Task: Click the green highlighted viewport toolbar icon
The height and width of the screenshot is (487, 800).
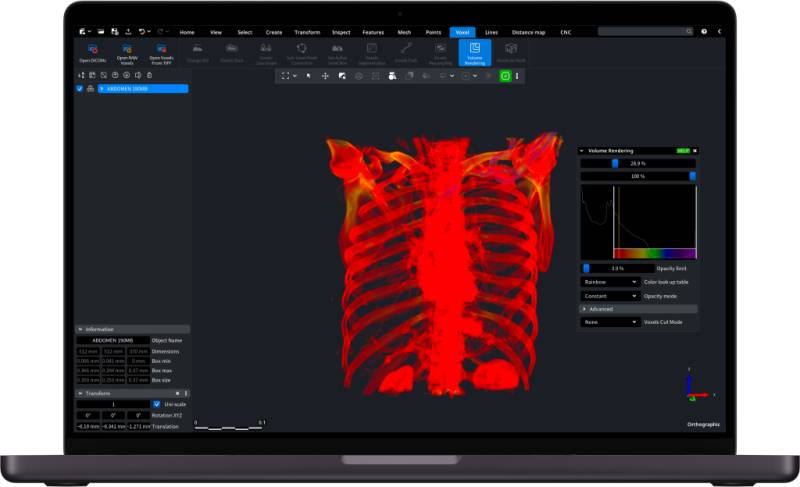Action: pyautogui.click(x=505, y=76)
